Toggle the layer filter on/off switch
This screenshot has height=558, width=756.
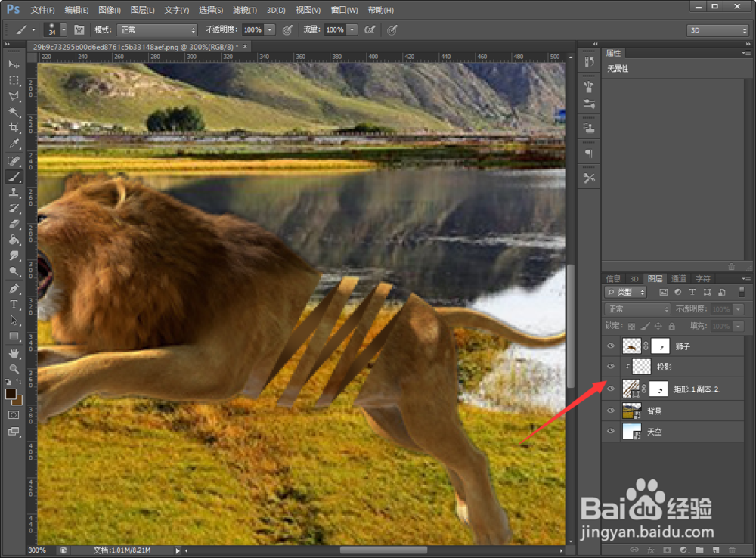point(742,292)
